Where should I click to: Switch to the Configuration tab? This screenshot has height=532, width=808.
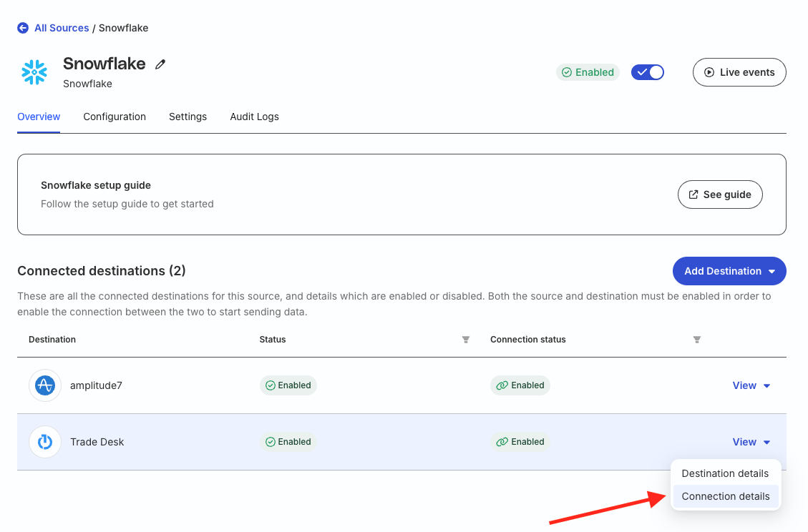pyautogui.click(x=115, y=117)
